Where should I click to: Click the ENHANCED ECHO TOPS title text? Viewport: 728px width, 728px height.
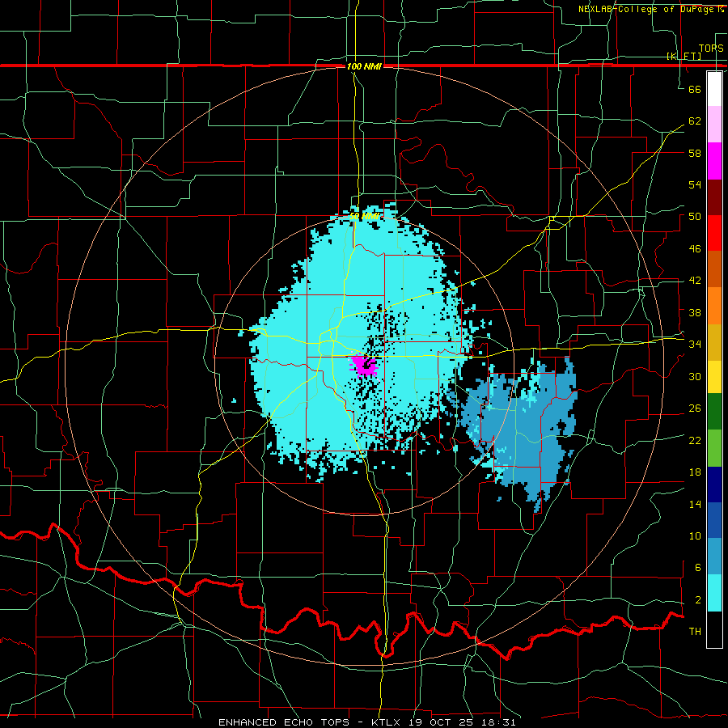284,722
